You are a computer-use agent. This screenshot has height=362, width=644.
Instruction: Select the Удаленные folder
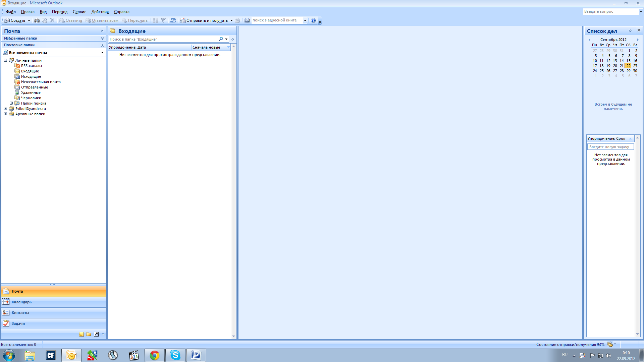(31, 93)
